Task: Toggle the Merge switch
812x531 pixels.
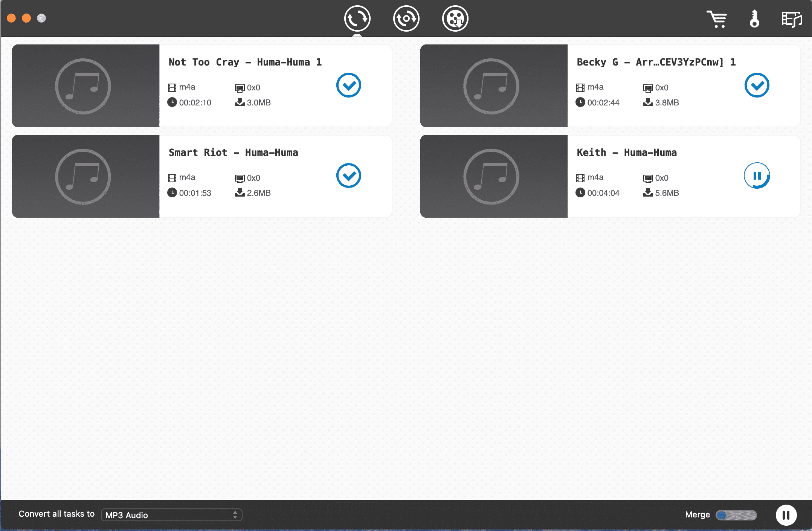Action: click(x=736, y=515)
